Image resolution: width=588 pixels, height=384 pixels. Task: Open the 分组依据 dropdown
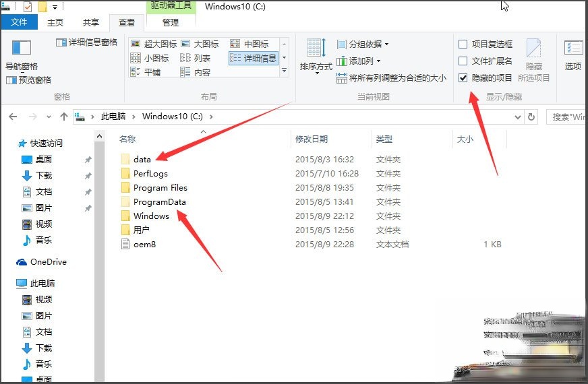[363, 44]
